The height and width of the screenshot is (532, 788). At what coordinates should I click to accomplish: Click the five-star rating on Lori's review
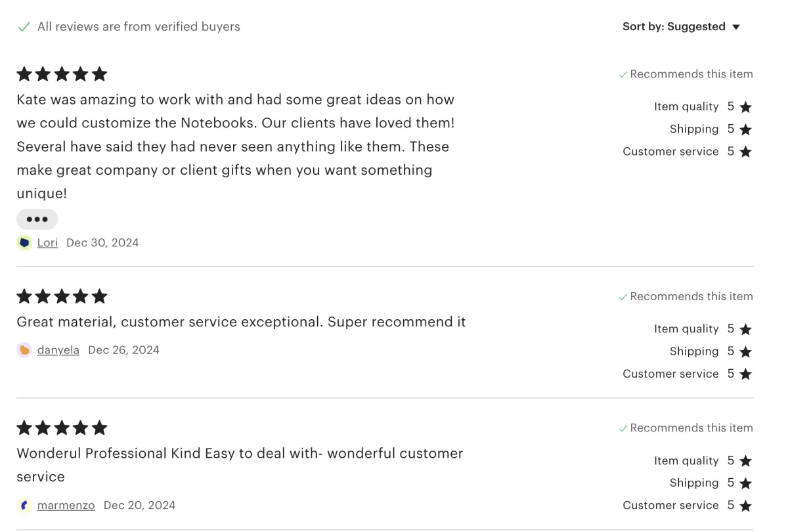point(62,74)
